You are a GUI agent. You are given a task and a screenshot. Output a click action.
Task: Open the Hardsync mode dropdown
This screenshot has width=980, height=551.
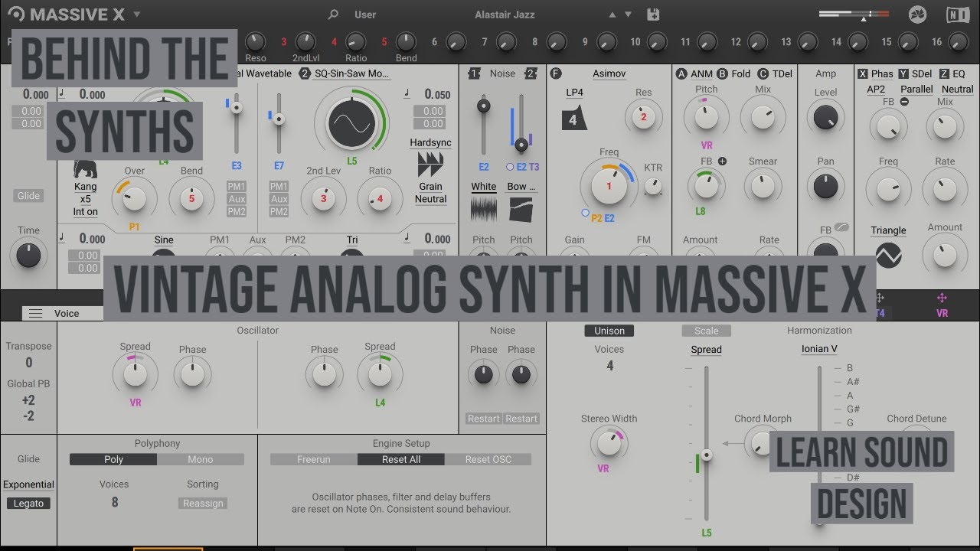(x=430, y=143)
